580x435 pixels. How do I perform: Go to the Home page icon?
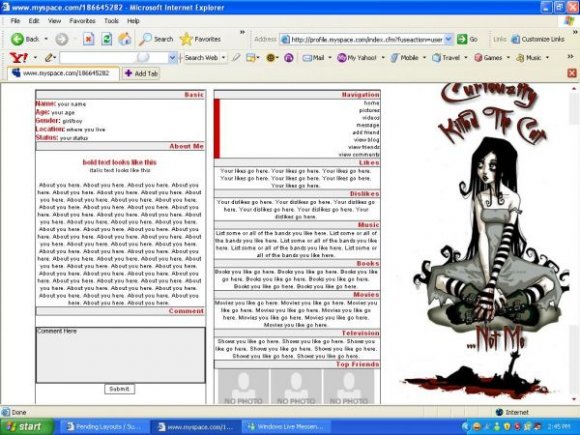point(125,39)
